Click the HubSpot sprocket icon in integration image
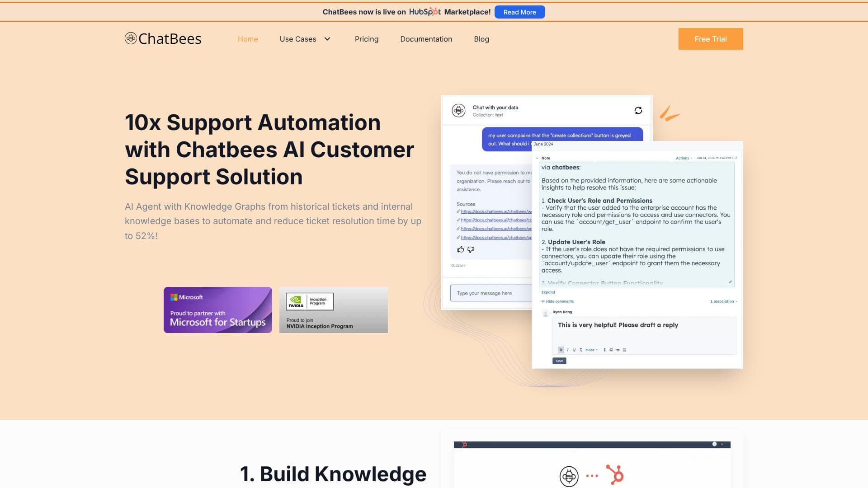This screenshot has width=868, height=488. 615,475
